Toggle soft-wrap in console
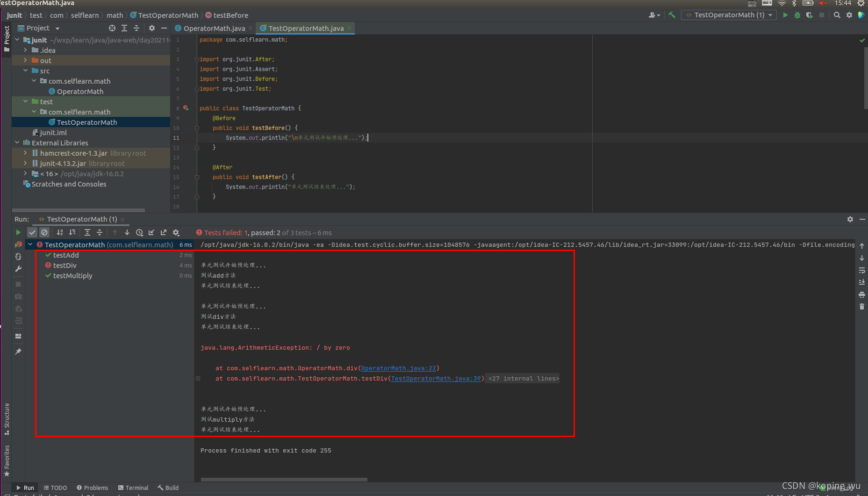The width and height of the screenshot is (868, 496). pyautogui.click(x=862, y=270)
